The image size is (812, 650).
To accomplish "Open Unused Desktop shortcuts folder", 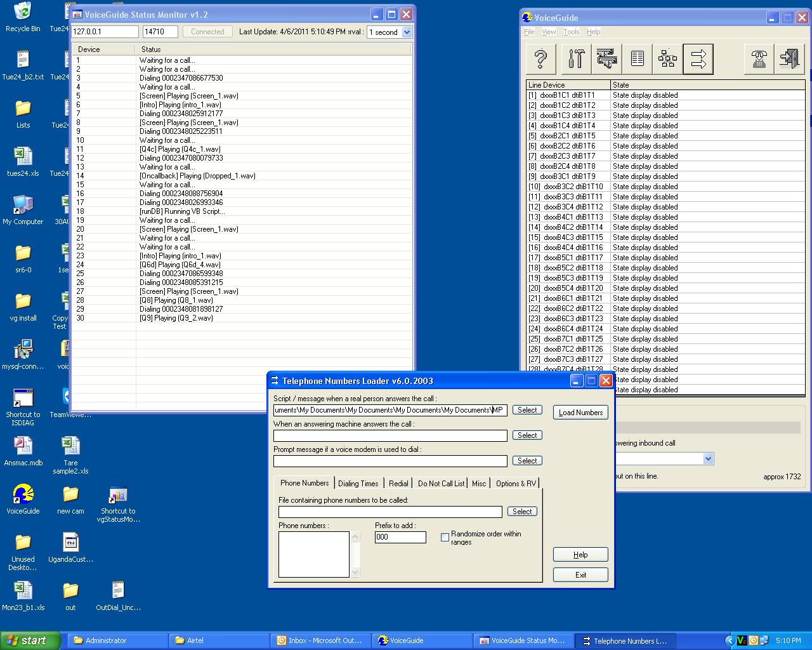I will pos(23,552).
